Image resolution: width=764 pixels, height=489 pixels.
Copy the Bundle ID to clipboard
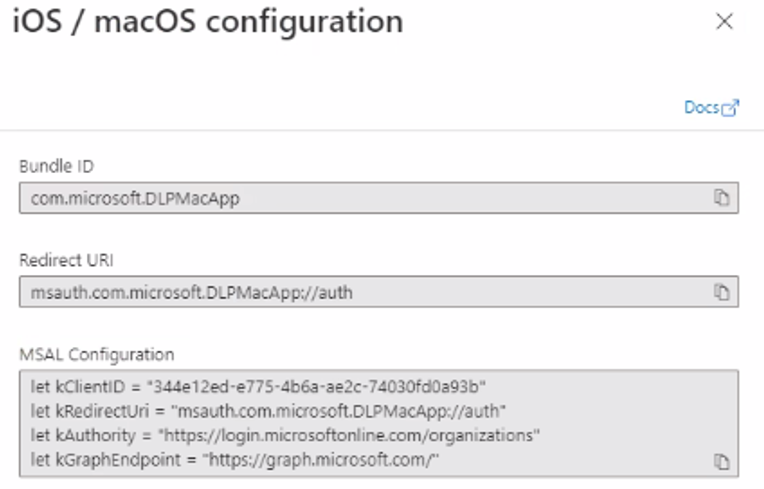coord(721,198)
